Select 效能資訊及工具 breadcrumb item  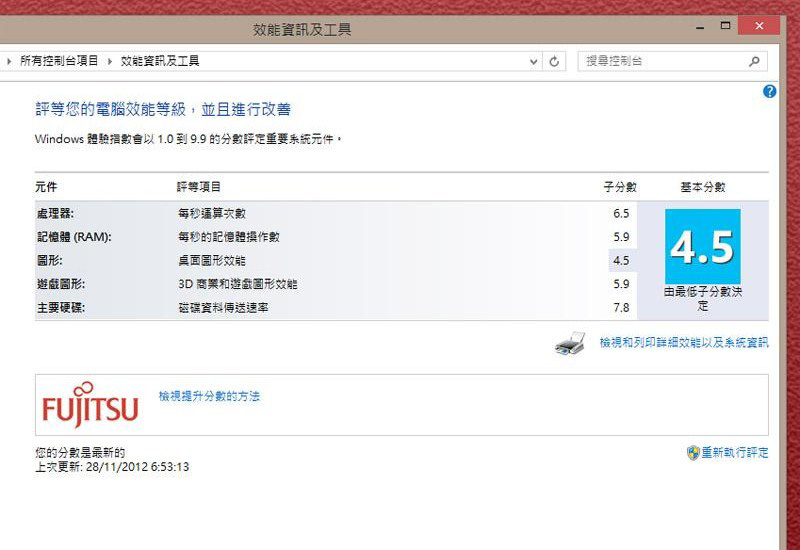(160, 61)
